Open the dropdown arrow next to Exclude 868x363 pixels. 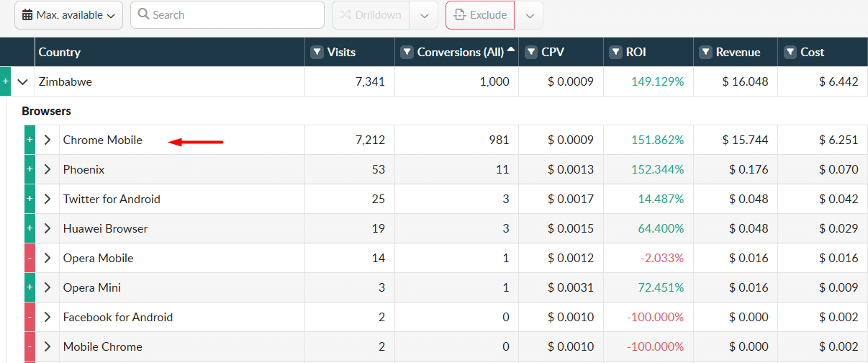tap(529, 15)
